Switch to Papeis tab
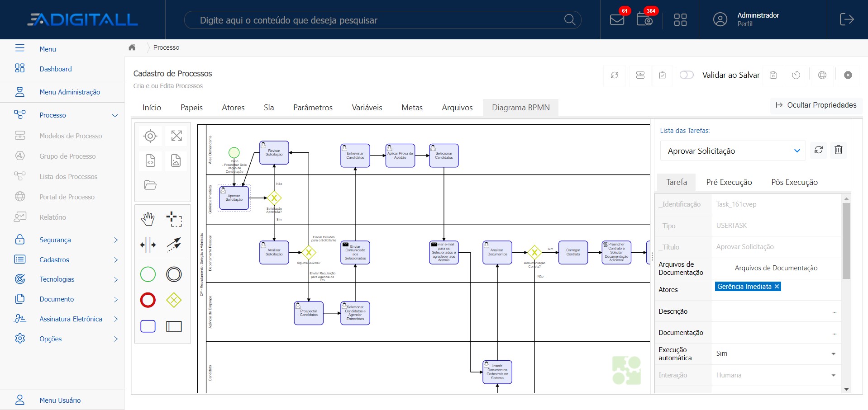 click(x=191, y=108)
